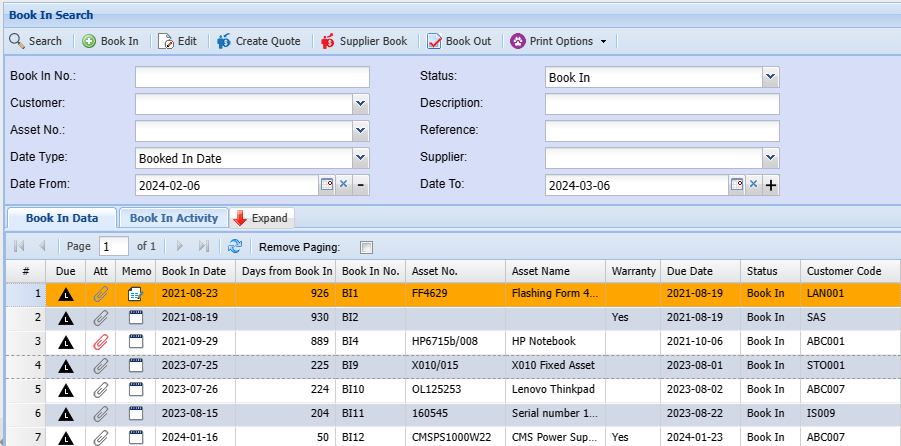Open the Date Type dropdown
The height and width of the screenshot is (446, 901).
click(x=361, y=158)
